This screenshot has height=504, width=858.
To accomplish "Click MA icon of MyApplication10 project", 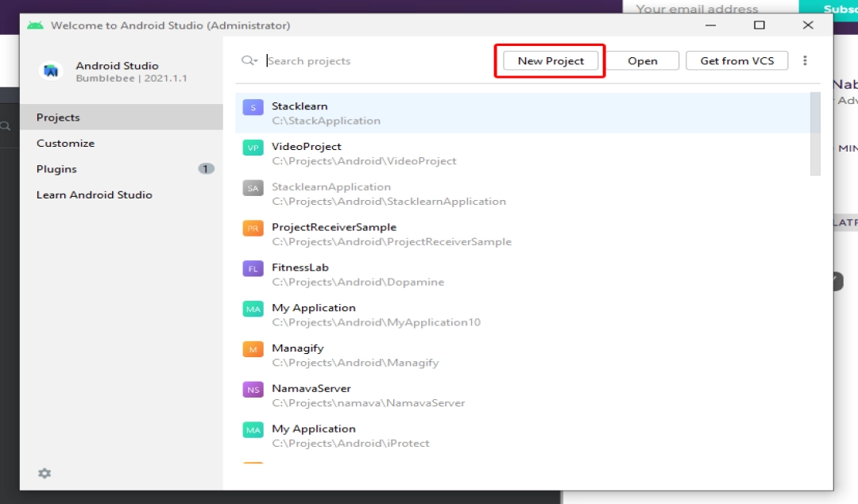I will [253, 309].
